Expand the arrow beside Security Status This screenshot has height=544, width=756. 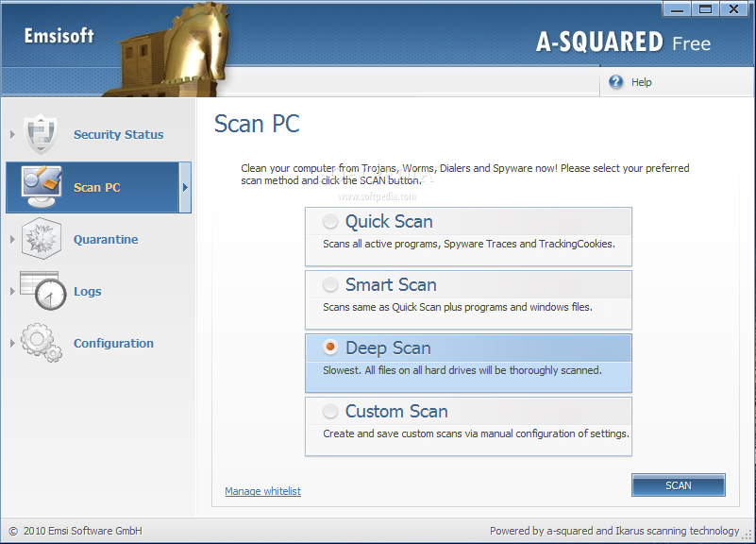(12, 135)
